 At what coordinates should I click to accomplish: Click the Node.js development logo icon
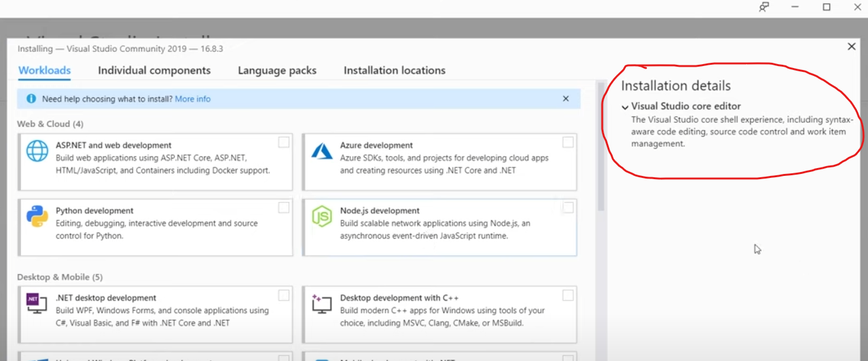click(x=322, y=216)
